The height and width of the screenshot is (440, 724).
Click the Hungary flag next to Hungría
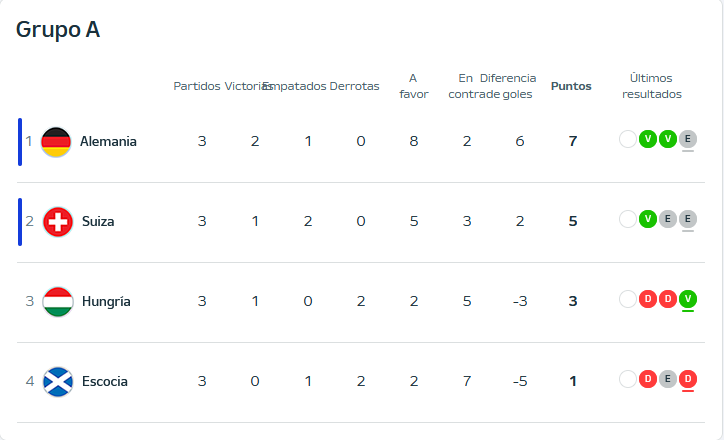(x=57, y=301)
